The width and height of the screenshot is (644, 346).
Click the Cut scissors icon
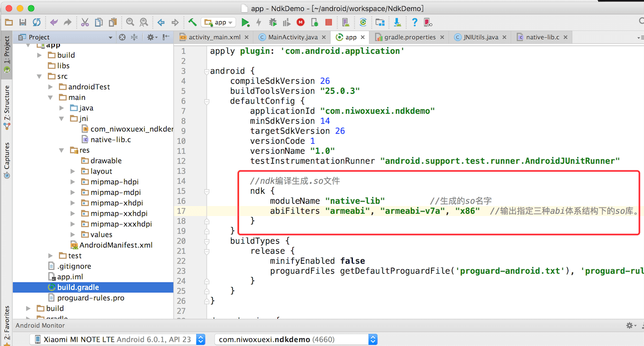84,22
